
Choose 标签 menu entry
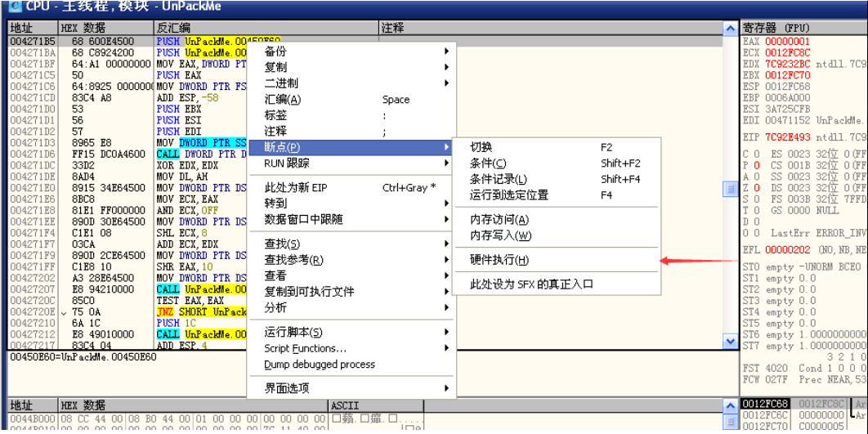coord(351,116)
